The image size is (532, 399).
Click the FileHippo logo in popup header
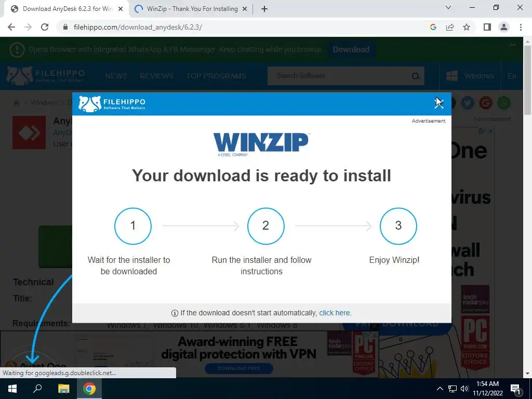point(112,104)
